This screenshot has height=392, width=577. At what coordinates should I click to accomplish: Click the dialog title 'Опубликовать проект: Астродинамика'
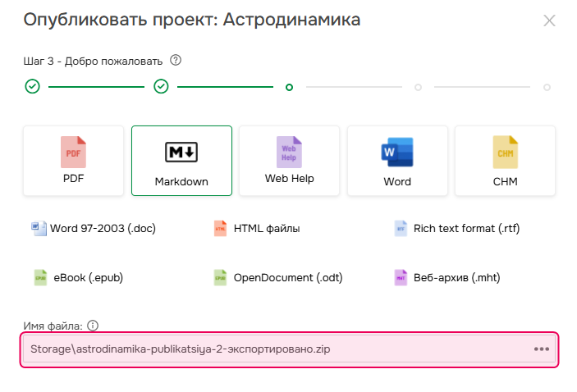tap(192, 20)
